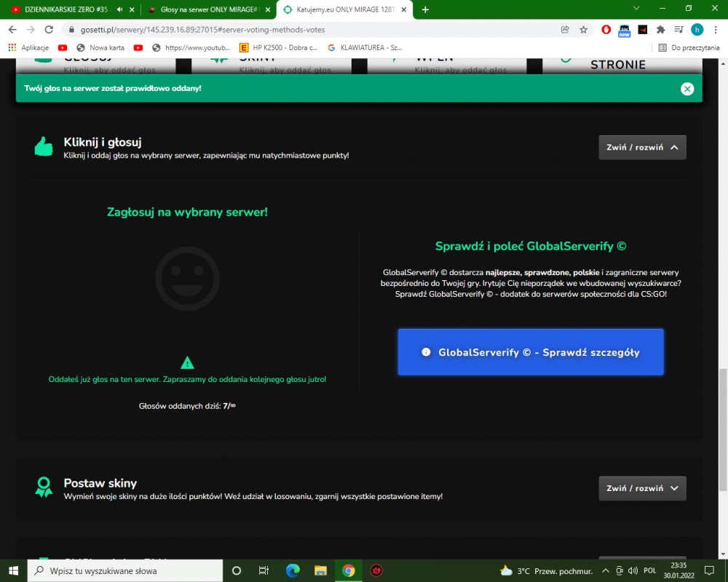This screenshot has width=728, height=582.
Task: Collapse the Kliknij i głosuj section
Action: [x=642, y=148]
